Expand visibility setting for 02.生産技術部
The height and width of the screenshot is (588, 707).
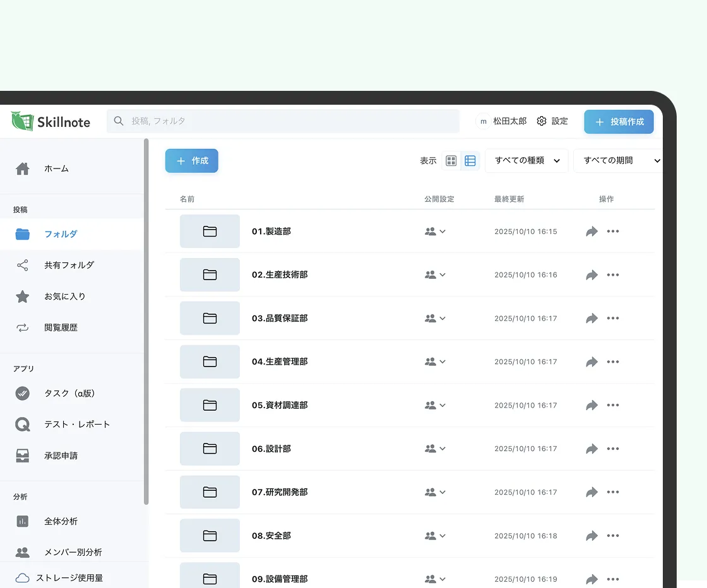(436, 275)
